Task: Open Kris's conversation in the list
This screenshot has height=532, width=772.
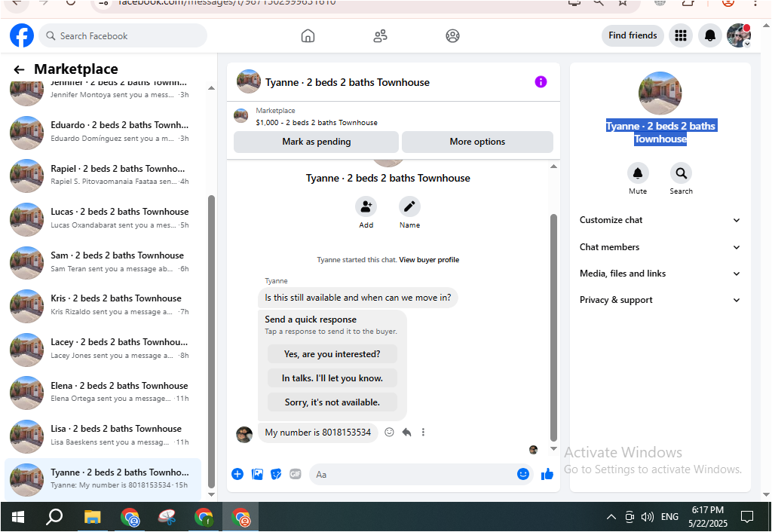Action: pos(103,305)
